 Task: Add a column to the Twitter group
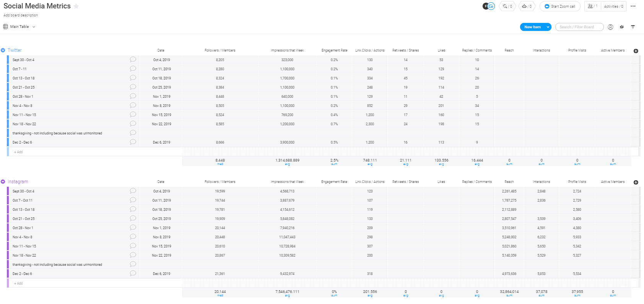(636, 51)
